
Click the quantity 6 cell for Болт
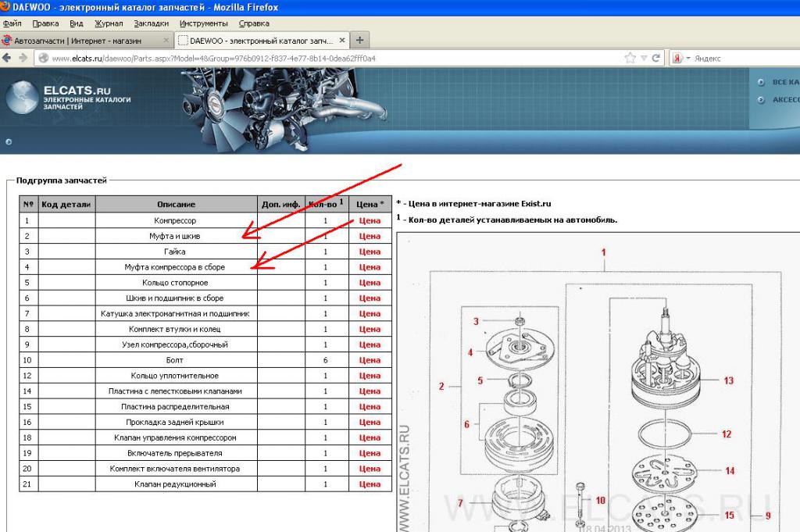[326, 360]
